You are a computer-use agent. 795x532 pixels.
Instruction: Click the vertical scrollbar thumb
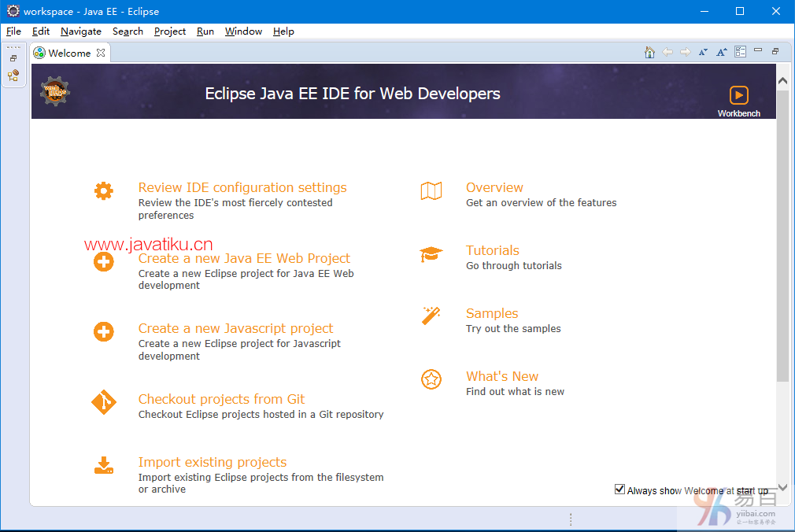coord(782,236)
